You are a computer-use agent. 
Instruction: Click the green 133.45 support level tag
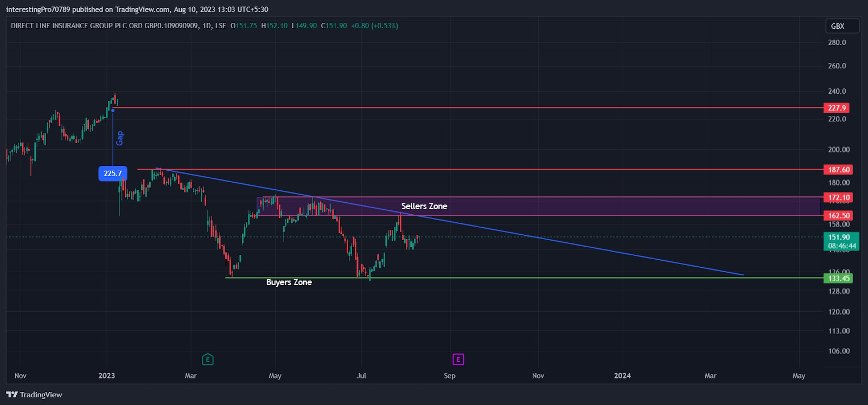[839, 278]
